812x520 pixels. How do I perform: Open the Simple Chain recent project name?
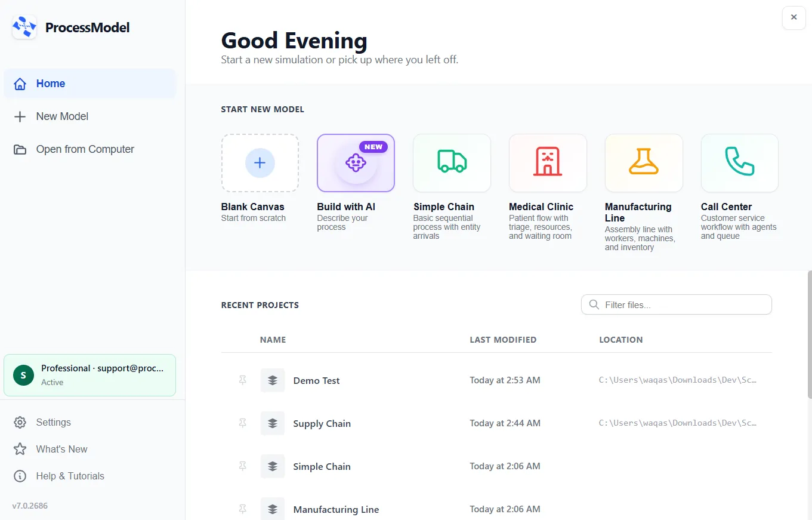pos(322,467)
